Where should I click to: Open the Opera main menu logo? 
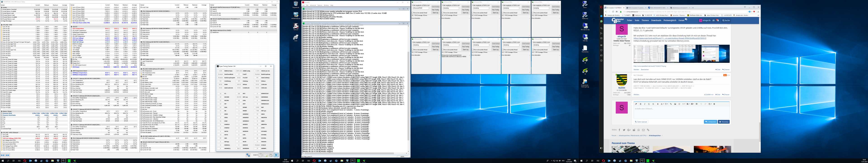coord(601,7)
